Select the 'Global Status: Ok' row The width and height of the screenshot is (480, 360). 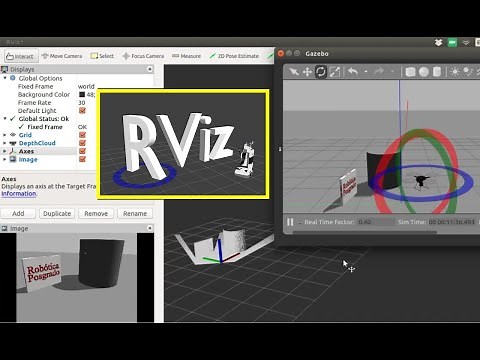point(44,119)
